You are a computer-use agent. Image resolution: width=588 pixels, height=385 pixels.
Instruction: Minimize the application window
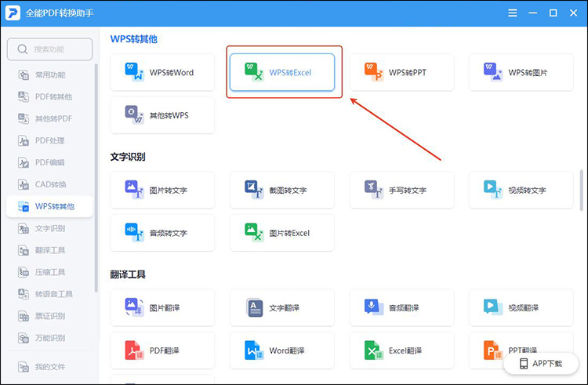532,13
